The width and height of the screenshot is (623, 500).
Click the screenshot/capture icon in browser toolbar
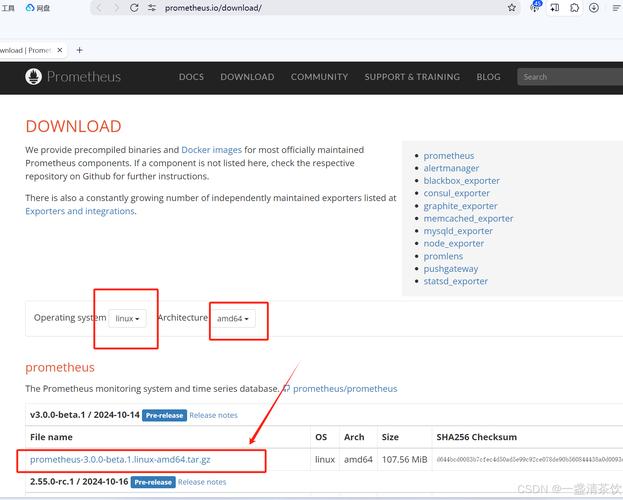[555, 8]
